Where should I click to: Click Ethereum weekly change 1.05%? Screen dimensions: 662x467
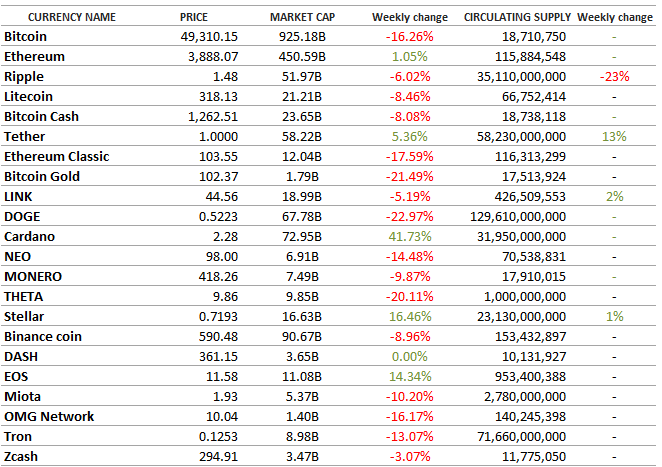[410, 57]
